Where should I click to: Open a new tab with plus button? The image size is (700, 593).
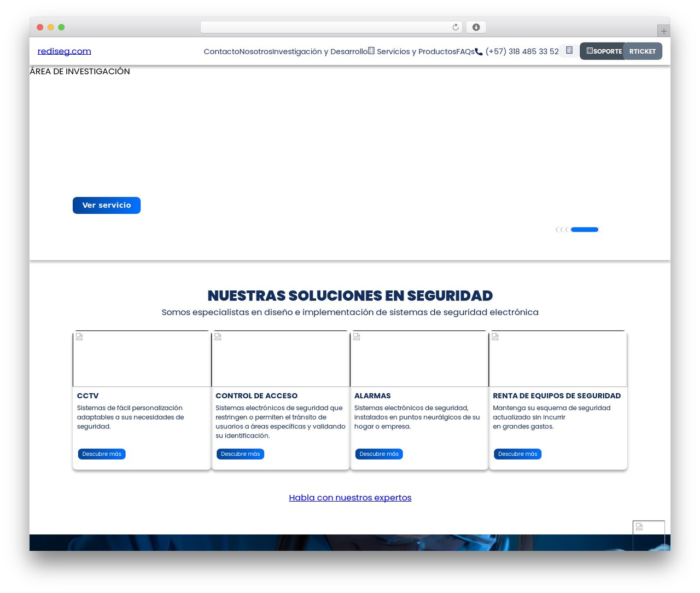coord(663,31)
